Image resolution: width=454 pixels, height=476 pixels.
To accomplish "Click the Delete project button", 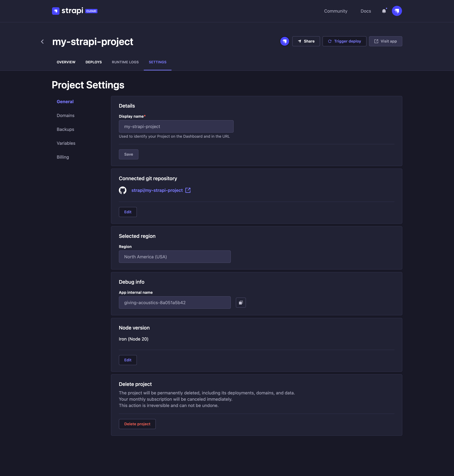I will [137, 424].
